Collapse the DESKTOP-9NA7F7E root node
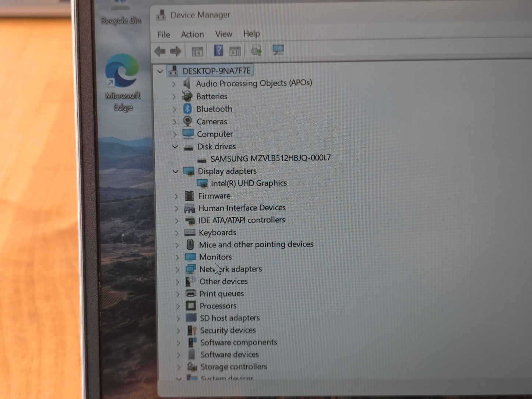 (161, 71)
